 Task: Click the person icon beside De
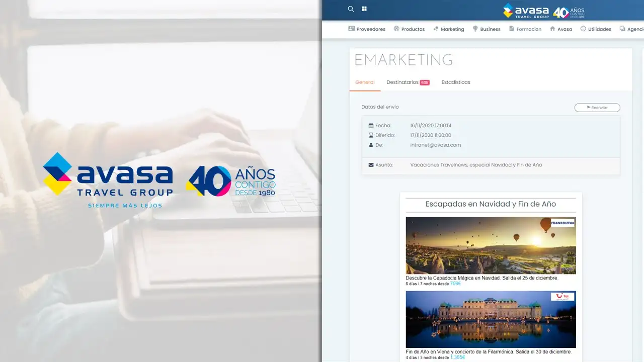[x=371, y=145]
